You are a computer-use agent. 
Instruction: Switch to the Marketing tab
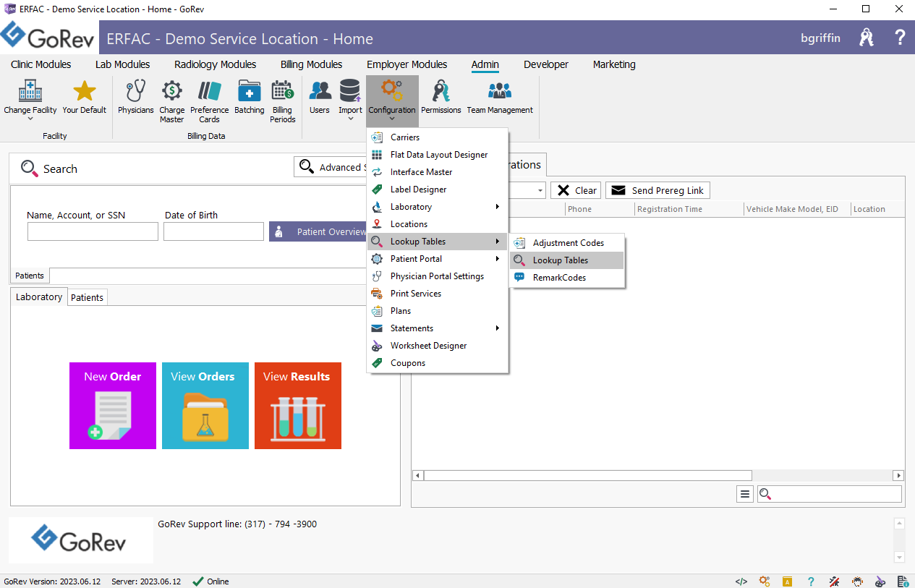[x=614, y=64]
